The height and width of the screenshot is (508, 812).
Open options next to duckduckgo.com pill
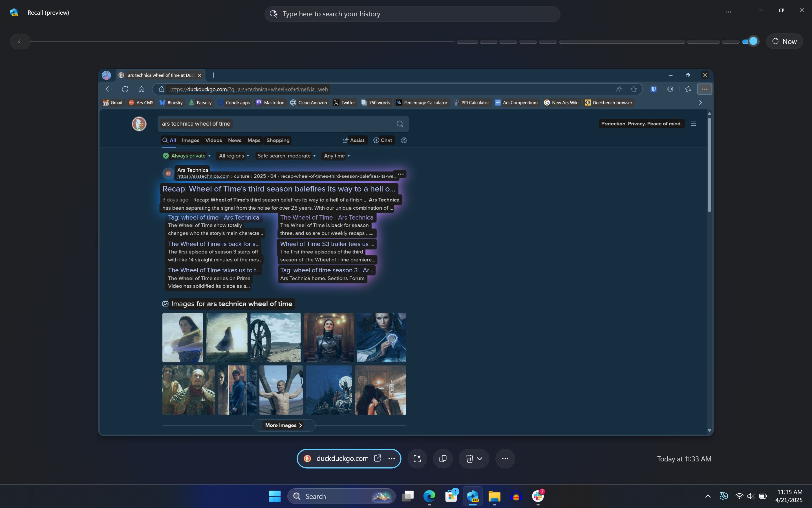[391, 458]
